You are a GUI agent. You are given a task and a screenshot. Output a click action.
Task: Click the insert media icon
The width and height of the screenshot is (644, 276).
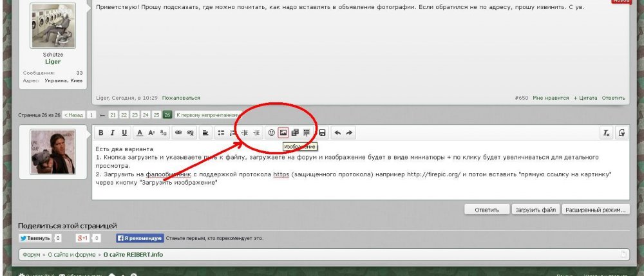tap(294, 133)
